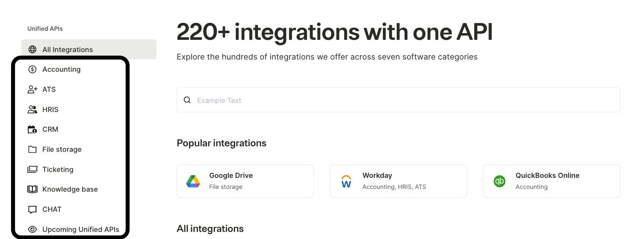Click the Google Drive logo
644x239 pixels.
[x=193, y=181]
